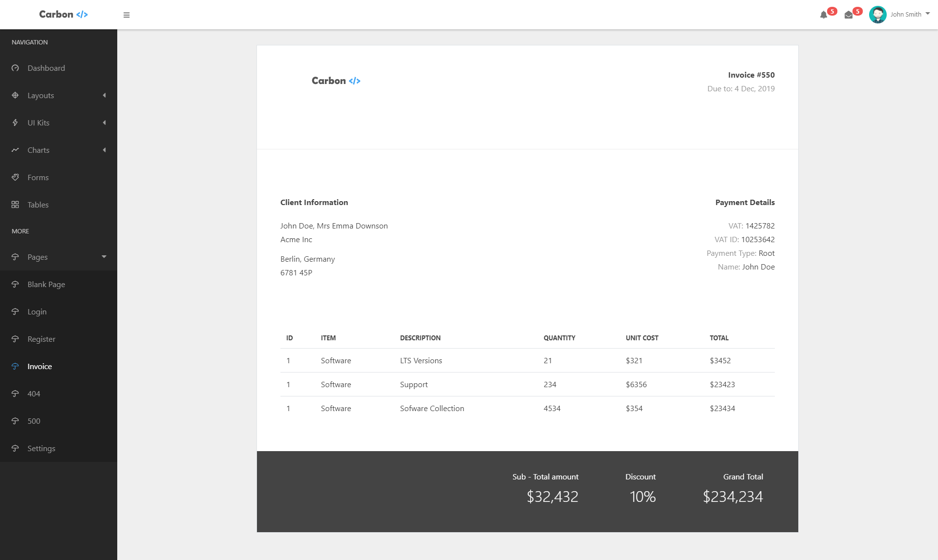Toggle sidebar with hamburger menu icon
938x560 pixels.
tap(127, 15)
